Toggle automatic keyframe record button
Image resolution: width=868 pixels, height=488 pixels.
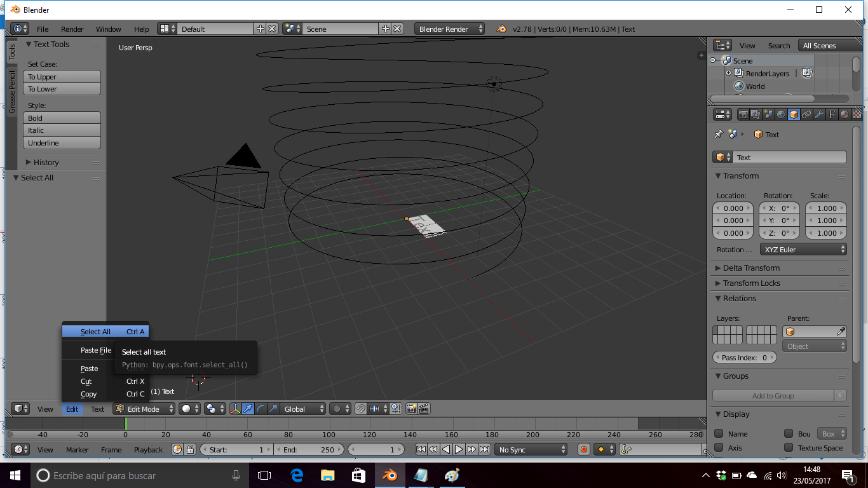pyautogui.click(x=584, y=449)
